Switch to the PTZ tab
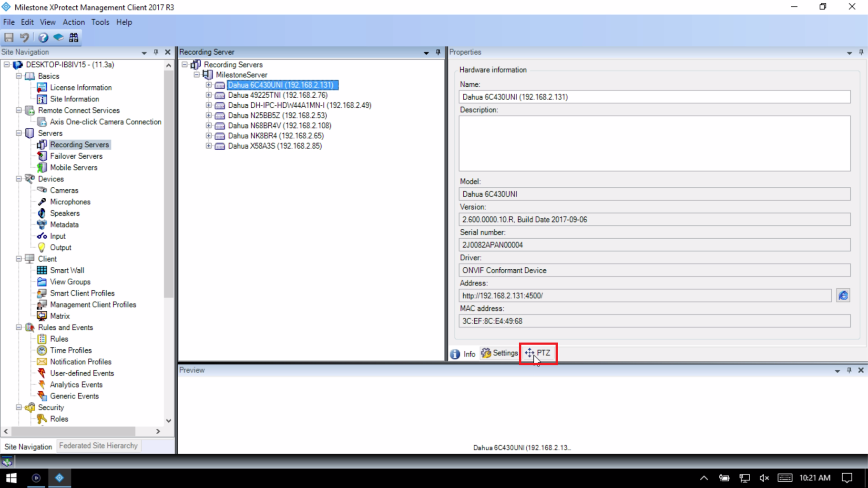The width and height of the screenshot is (868, 488). (538, 353)
